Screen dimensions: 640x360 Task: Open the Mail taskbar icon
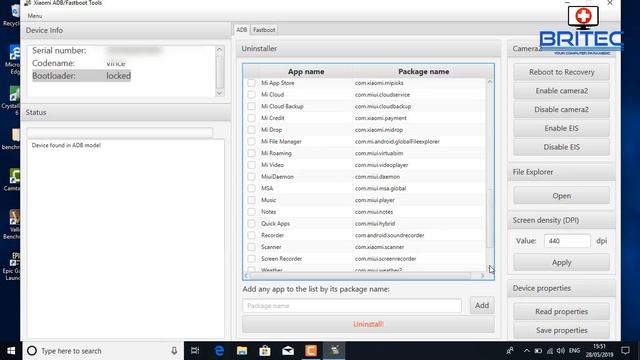(288, 351)
